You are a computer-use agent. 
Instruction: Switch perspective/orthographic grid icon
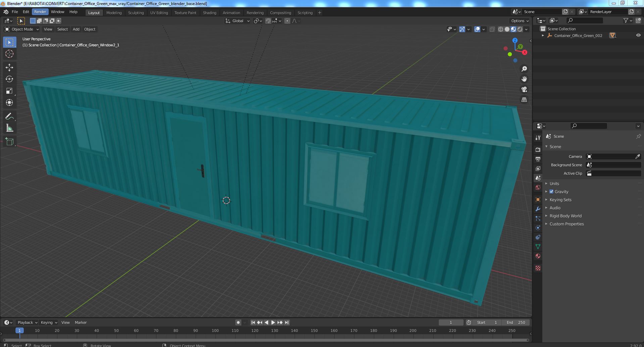tap(524, 100)
